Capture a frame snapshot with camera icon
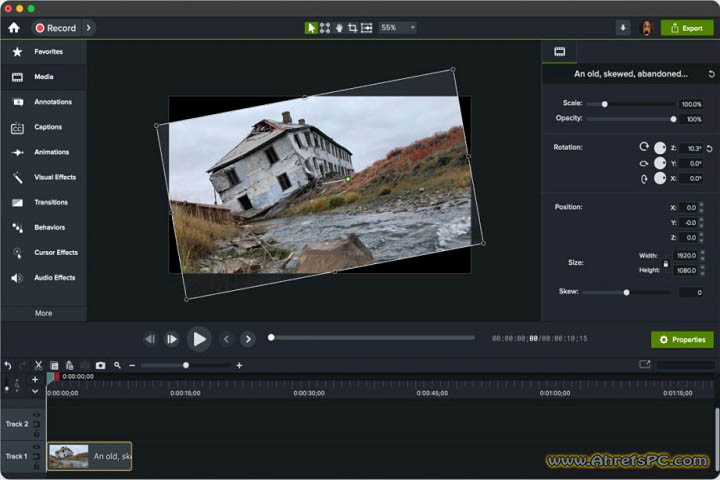Screen dimensions: 720x480 point(101,366)
